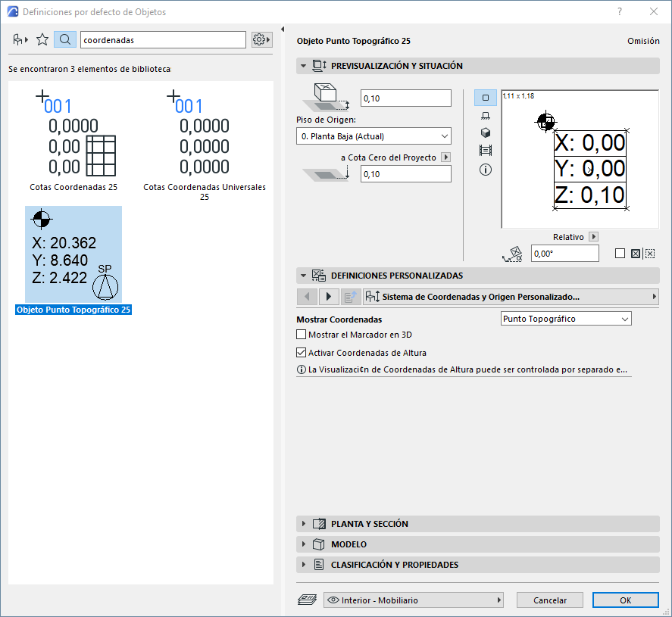Click the Omisión label

[643, 41]
